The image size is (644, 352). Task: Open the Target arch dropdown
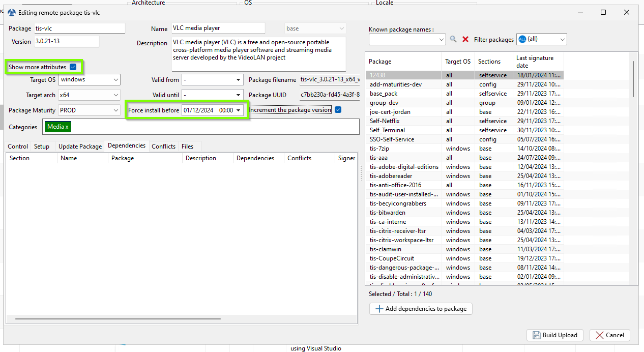(116, 95)
